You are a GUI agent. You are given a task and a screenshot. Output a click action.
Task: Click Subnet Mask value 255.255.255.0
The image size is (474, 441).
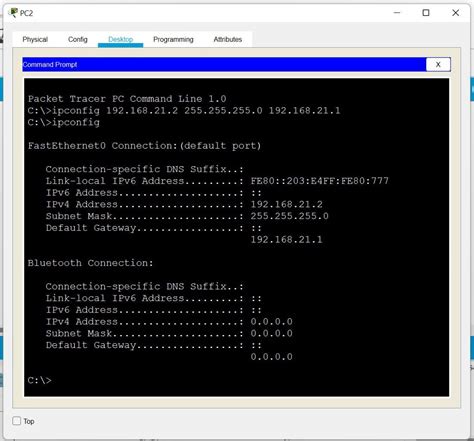[x=289, y=216]
